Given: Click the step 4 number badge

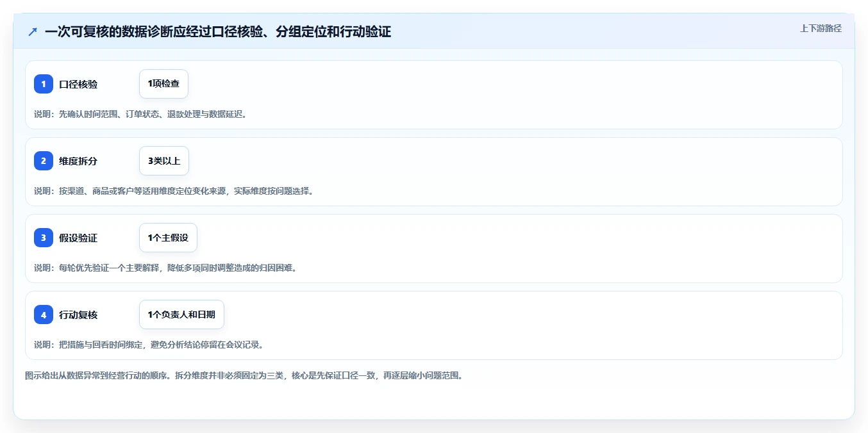Looking at the screenshot, I should (44, 315).
